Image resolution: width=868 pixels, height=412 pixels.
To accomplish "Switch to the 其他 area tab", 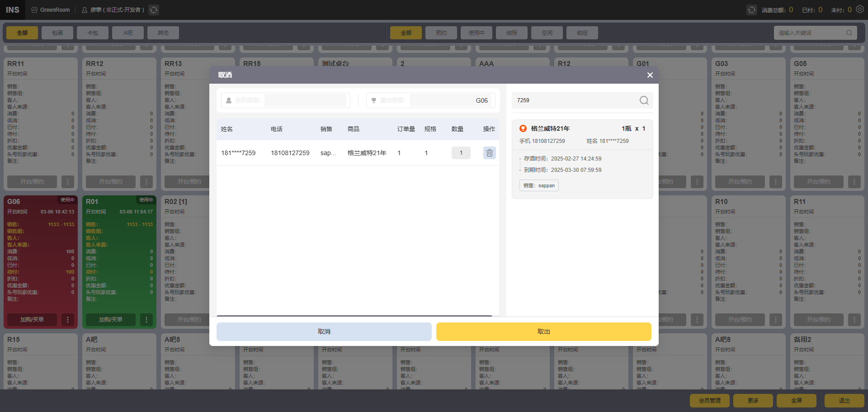I will coord(163,33).
